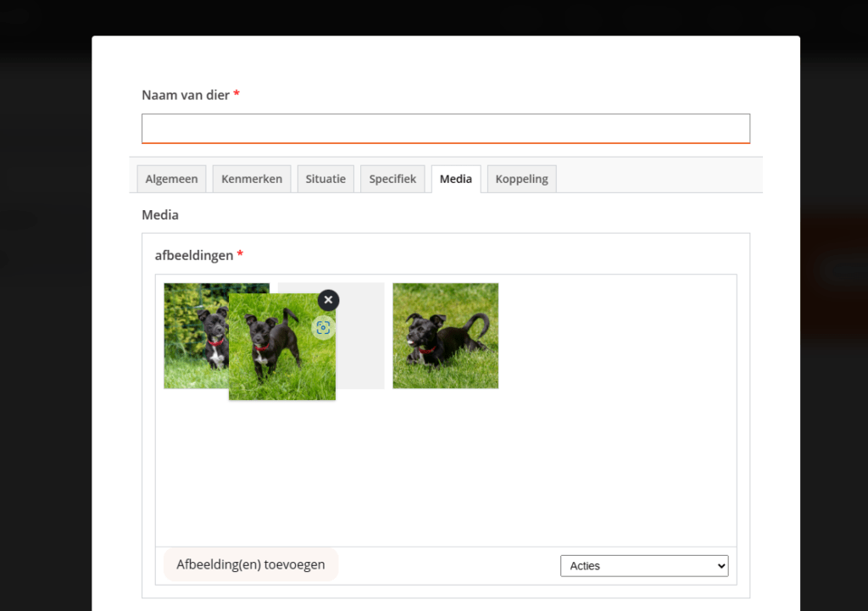
Task: Switch to the Kenmerken tab
Action: tap(252, 179)
